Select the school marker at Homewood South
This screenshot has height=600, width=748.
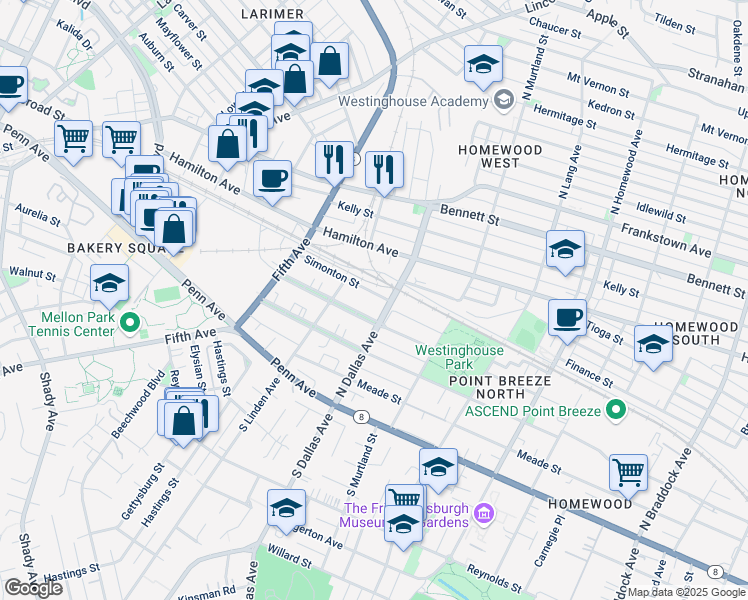point(654,346)
